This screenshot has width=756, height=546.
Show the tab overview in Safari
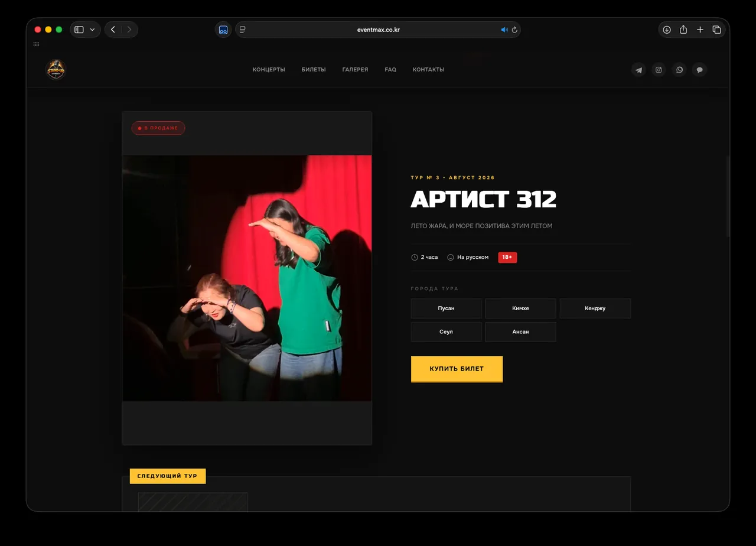click(716, 30)
